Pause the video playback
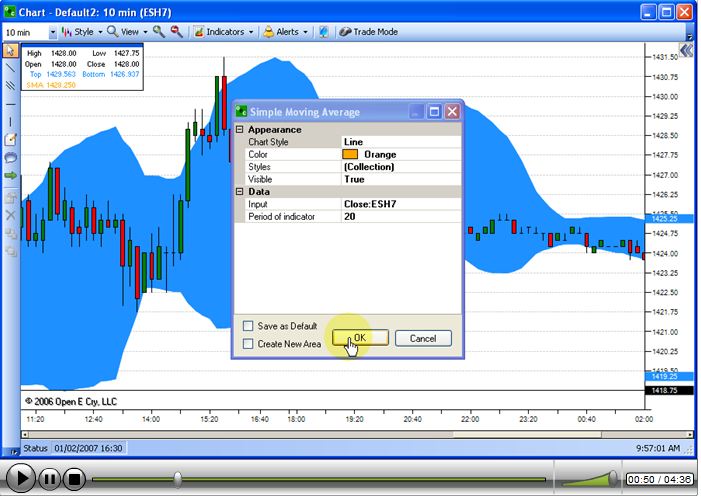The height and width of the screenshot is (498, 701). [x=49, y=479]
